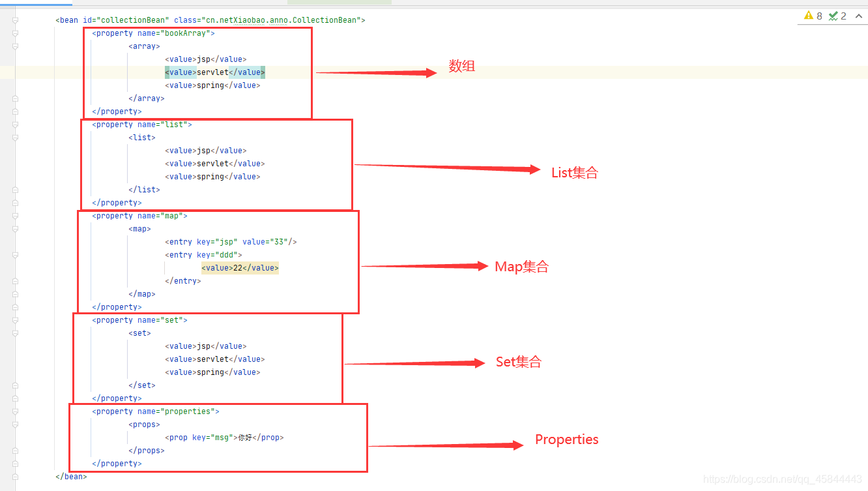Click the opening <props> tag
868x491 pixels.
[144, 424]
